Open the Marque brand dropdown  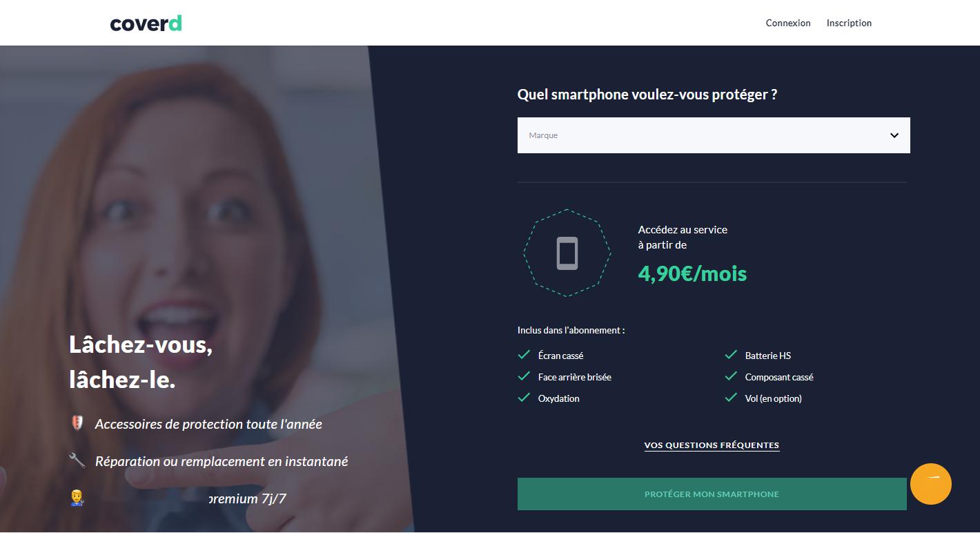pyautogui.click(x=714, y=135)
